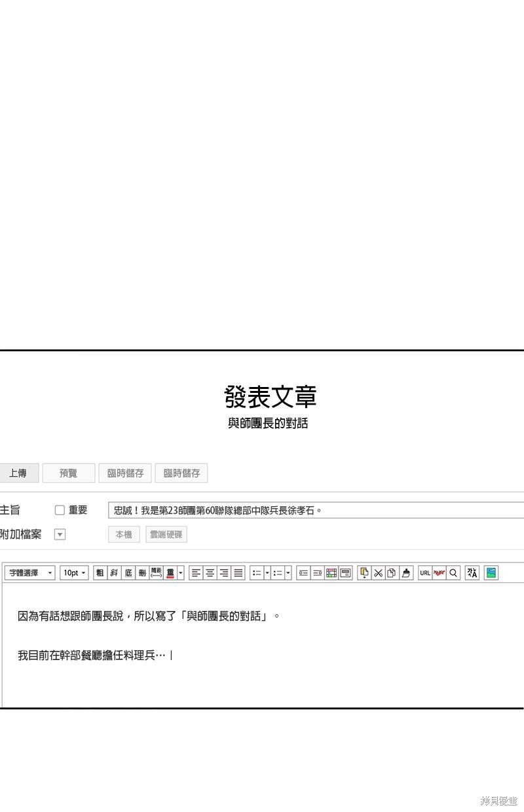Justify the paragraph text
The image size is (524, 812).
(238, 573)
